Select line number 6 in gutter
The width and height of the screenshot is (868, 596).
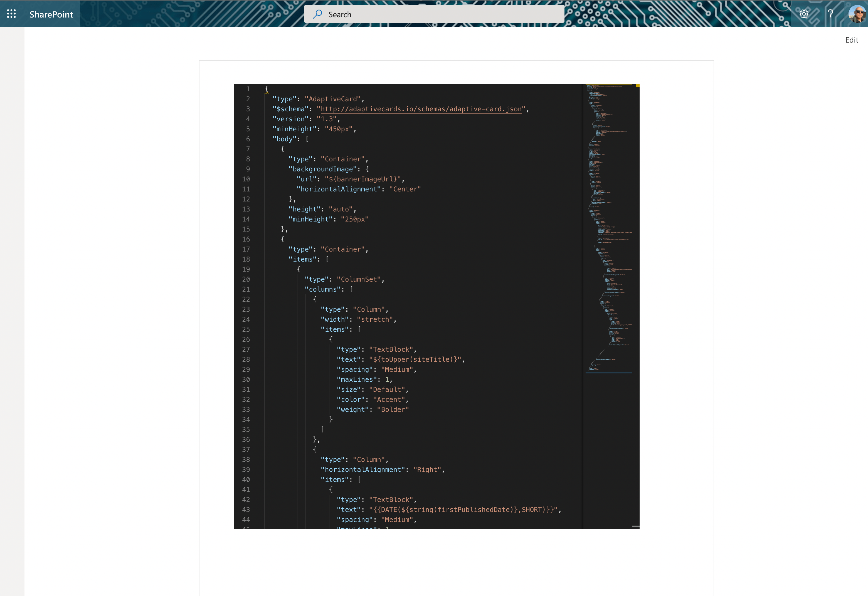[248, 139]
